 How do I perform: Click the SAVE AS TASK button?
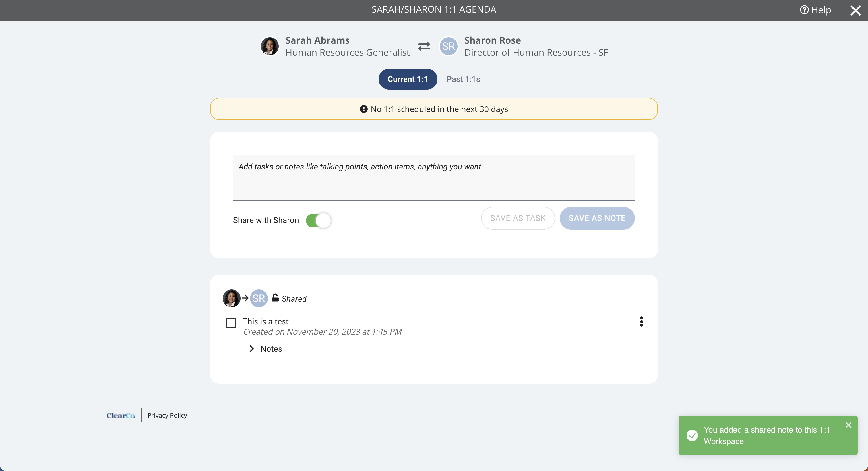point(518,219)
